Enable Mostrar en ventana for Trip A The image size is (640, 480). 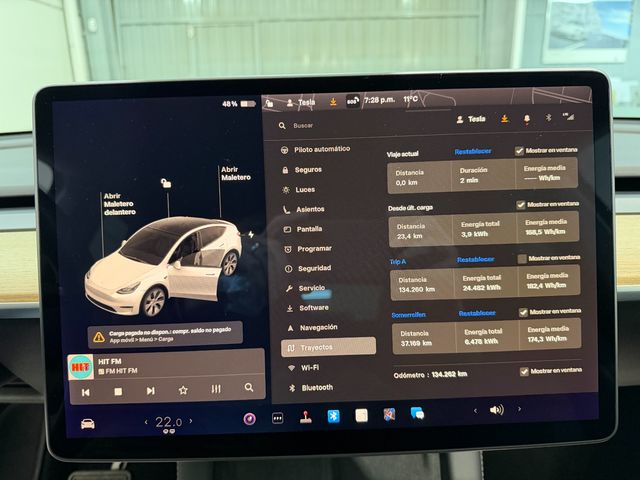tap(522, 259)
